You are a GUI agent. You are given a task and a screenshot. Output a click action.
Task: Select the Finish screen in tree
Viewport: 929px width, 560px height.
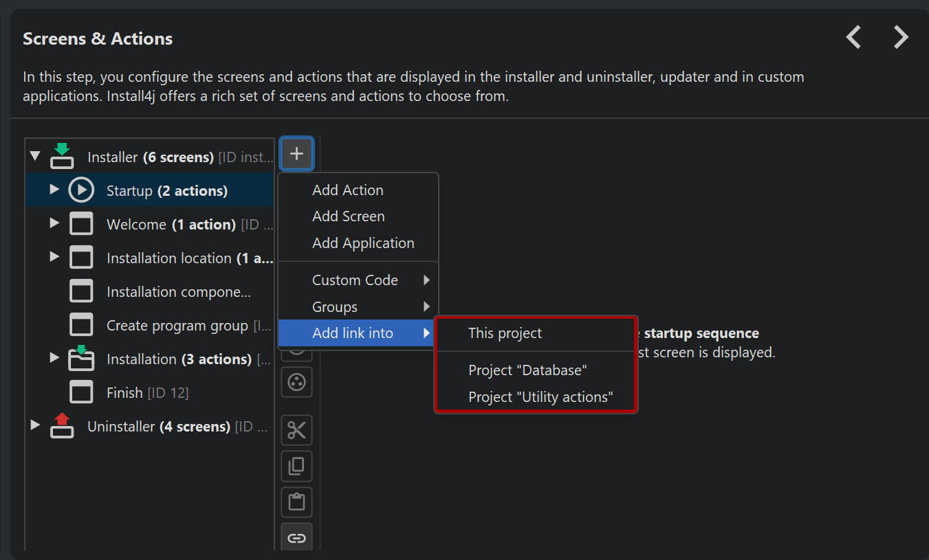point(124,393)
